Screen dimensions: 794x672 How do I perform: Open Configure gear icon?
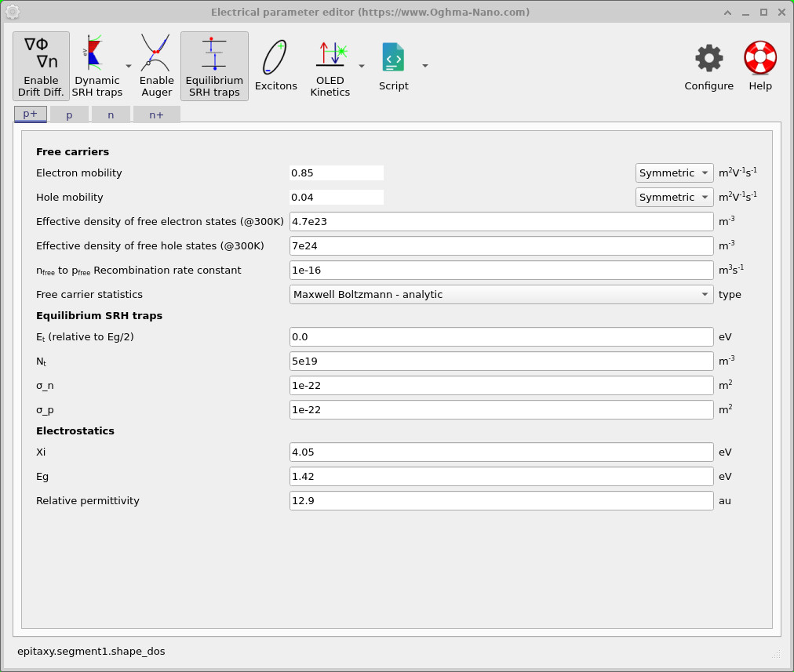tap(709, 66)
